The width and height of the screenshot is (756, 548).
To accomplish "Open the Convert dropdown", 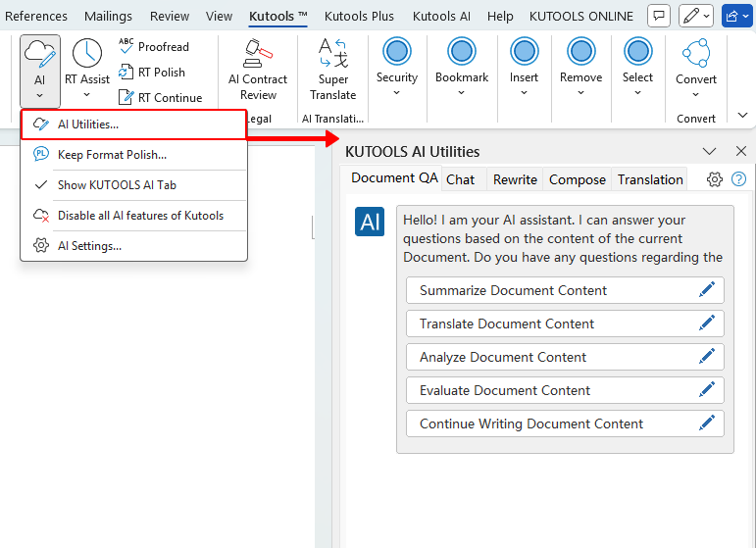I will point(696,70).
